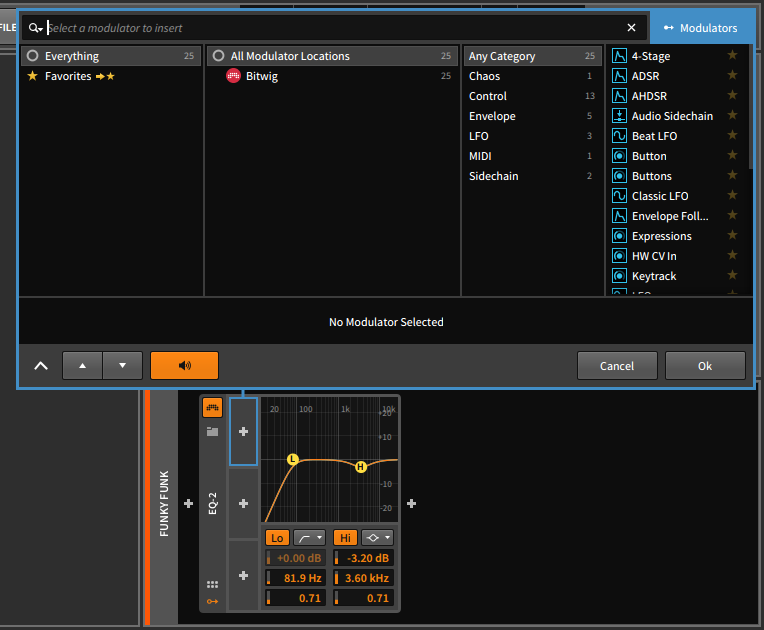Click the Lo gain +0.00 dB field

click(x=295, y=558)
